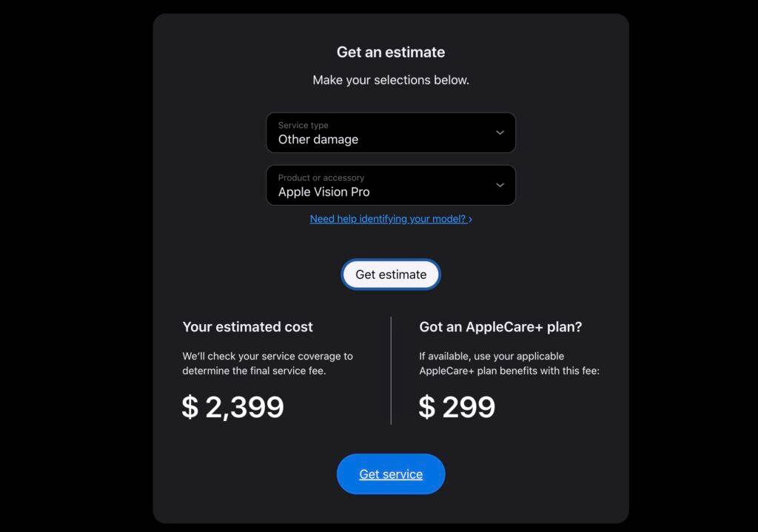
Task: Click the Get estimate button
Action: coord(390,274)
